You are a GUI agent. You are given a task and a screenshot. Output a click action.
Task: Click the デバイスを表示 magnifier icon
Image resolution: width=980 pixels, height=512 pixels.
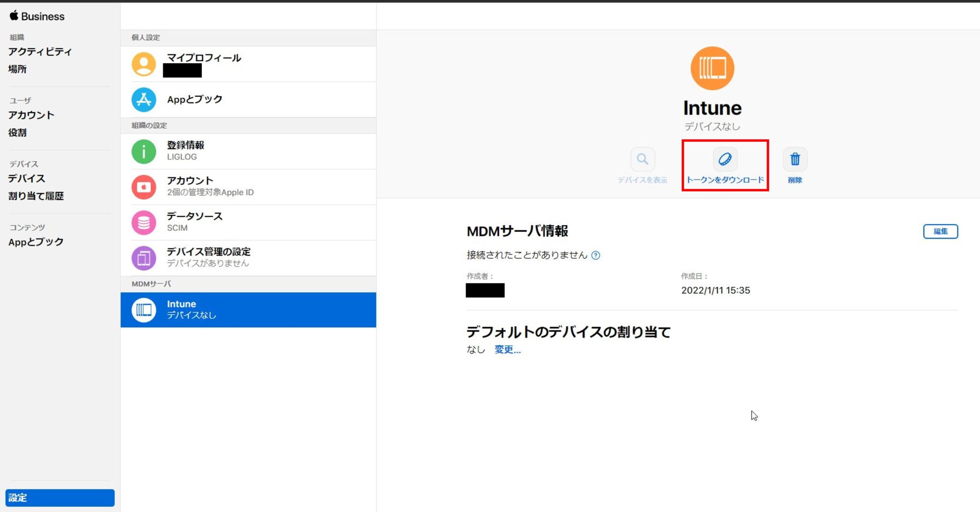click(x=643, y=159)
